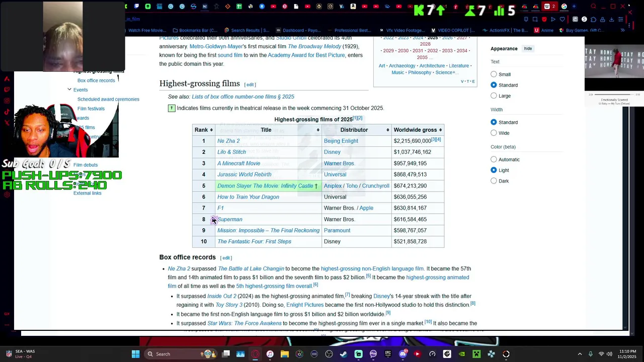The width and height of the screenshot is (644, 362).
Task: Open the Watch Free Movie bookmark
Action: [x=146, y=30]
